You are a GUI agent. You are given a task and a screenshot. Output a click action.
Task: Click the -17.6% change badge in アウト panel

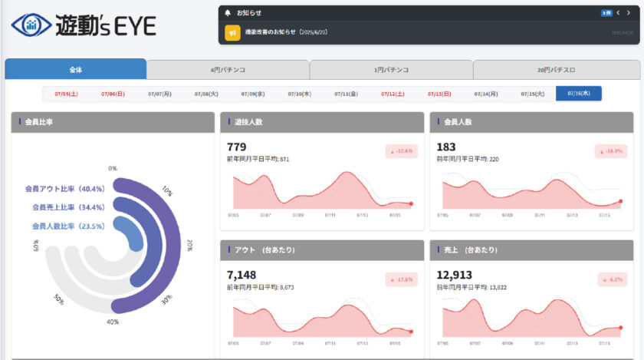pyautogui.click(x=402, y=279)
